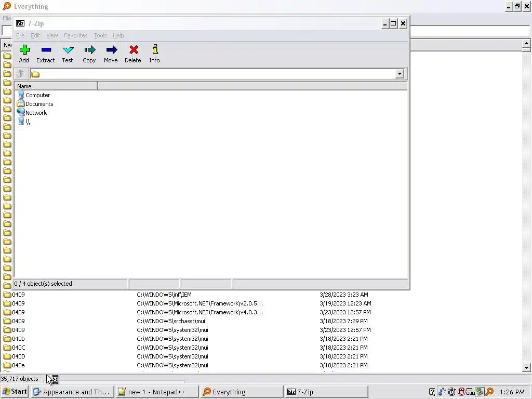Click the 3/19/2023 12:23 AM date cell
This screenshot has height=399, width=532.
pos(345,303)
